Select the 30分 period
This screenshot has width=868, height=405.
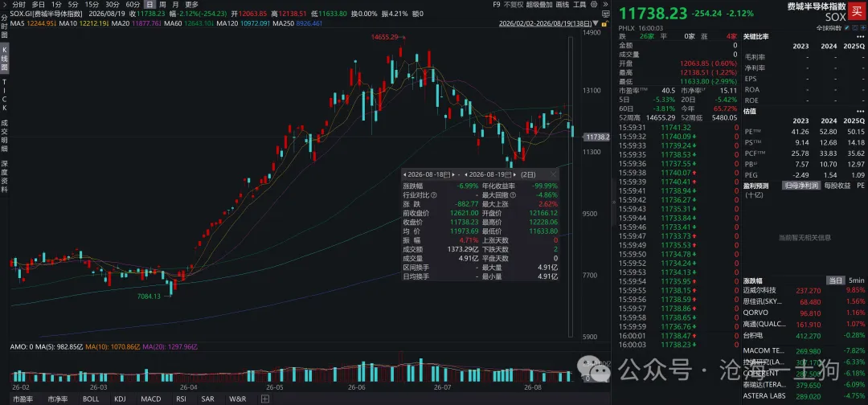113,5
